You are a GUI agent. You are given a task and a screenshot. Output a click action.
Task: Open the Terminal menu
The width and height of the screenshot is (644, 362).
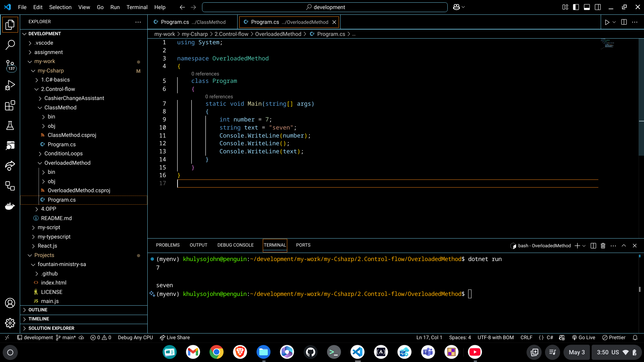click(137, 7)
